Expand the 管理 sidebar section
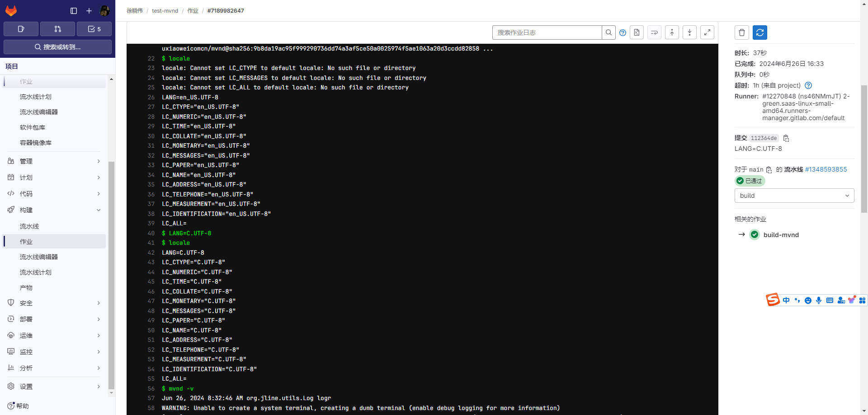Image resolution: width=868 pixels, height=415 pixels. pos(54,161)
